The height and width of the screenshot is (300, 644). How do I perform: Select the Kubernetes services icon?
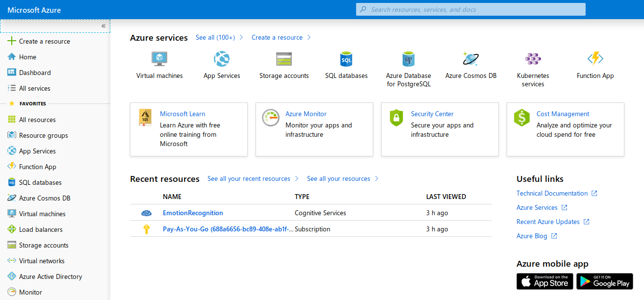pyautogui.click(x=533, y=59)
